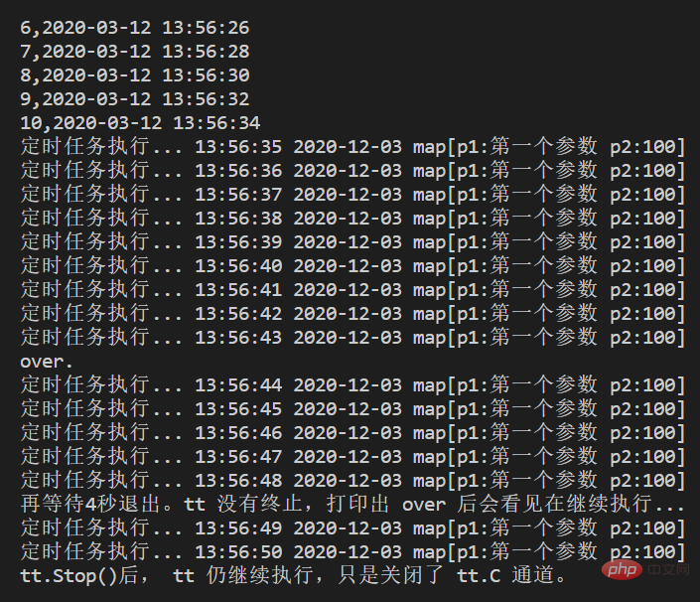700x602 pixels.
Task: Click the tt.Stop()后 final message line
Action: point(294,575)
